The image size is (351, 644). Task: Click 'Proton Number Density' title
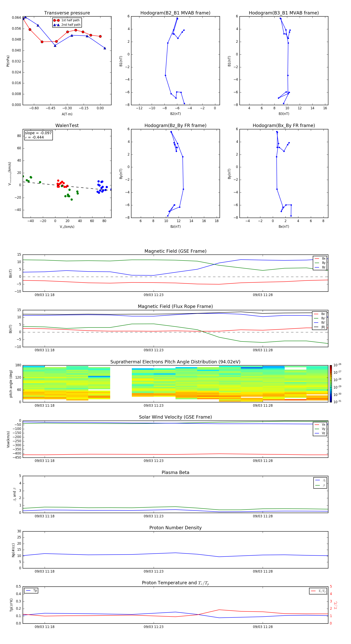click(x=175, y=528)
